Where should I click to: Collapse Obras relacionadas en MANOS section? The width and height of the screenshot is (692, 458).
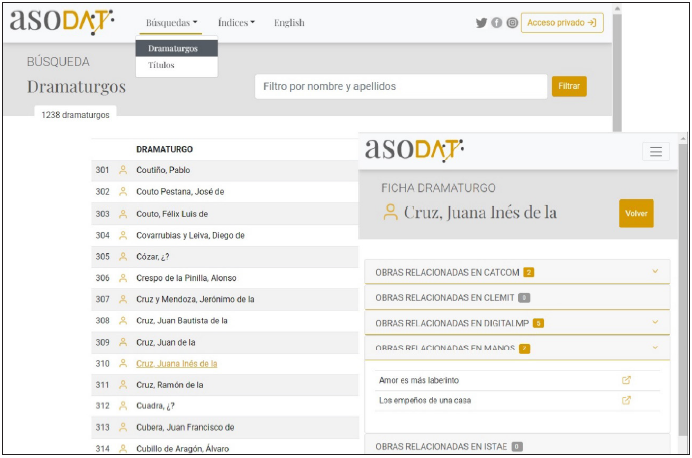click(x=655, y=348)
